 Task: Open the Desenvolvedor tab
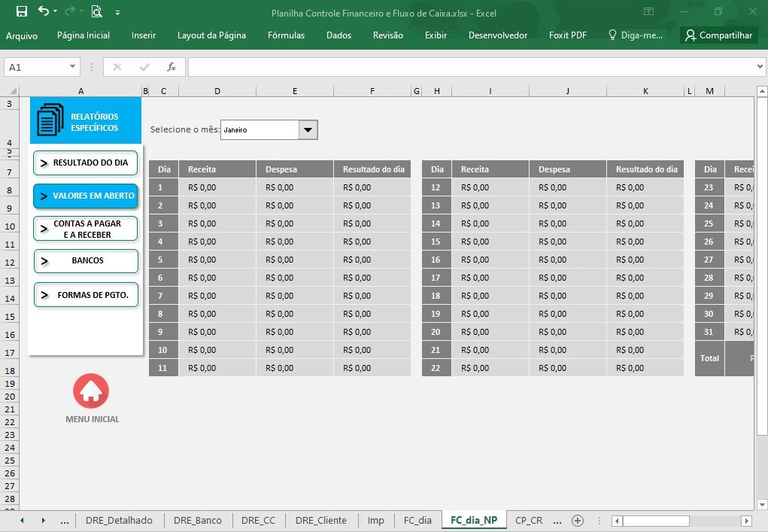point(498,35)
